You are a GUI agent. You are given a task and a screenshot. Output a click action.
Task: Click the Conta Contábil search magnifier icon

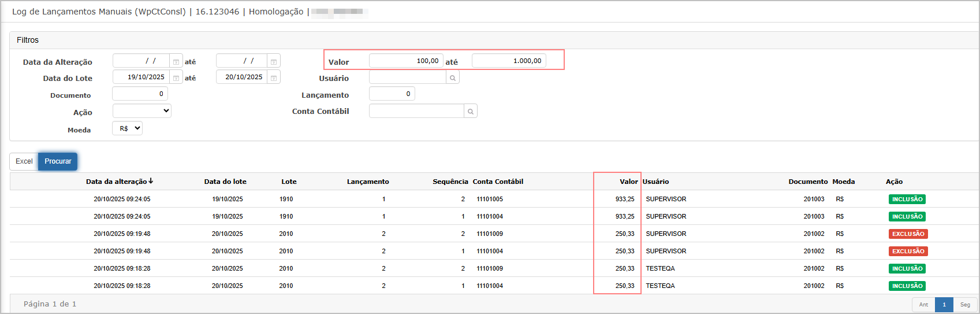[471, 112]
